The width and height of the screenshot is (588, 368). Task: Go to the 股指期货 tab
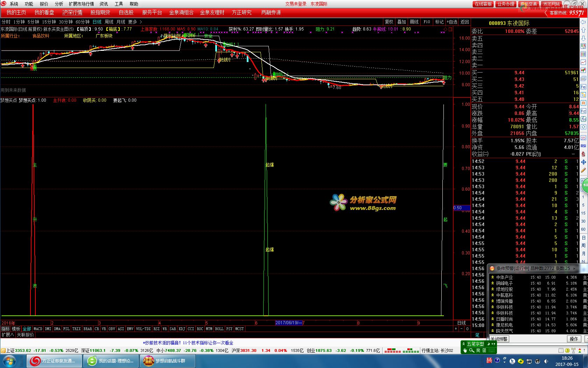(100, 13)
